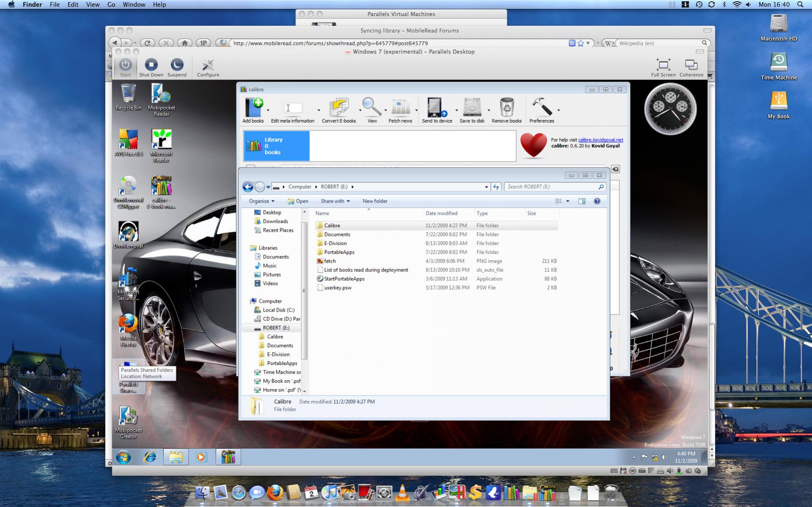Screen dimensions: 812x507
Task: Click the Fetch news icon
Action: [400, 108]
